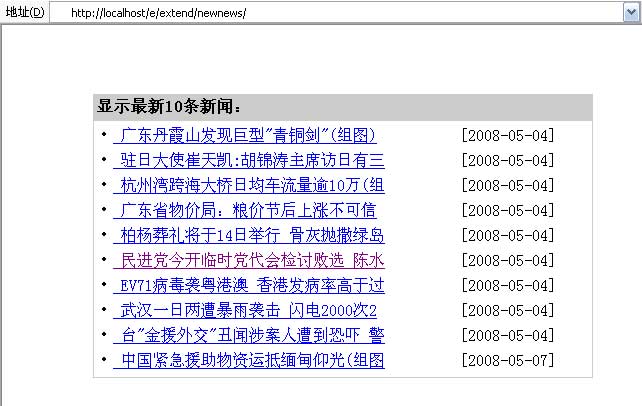The height and width of the screenshot is (406, 642).
Task: Click the date beside the EV71病毒 headline
Action: point(507,285)
